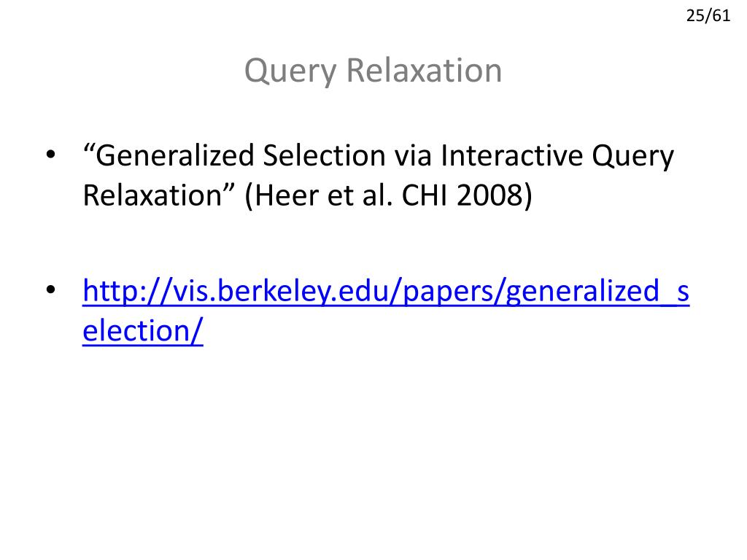Viewport: 747px width, 560px height.
Task: Click the word "Interactive" in the first bullet
Action: click(x=512, y=155)
